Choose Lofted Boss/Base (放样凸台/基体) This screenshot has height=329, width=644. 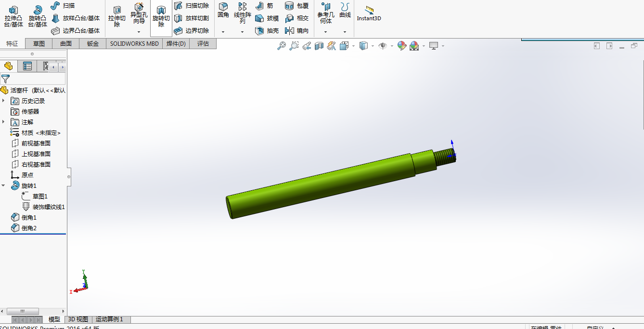76,18
